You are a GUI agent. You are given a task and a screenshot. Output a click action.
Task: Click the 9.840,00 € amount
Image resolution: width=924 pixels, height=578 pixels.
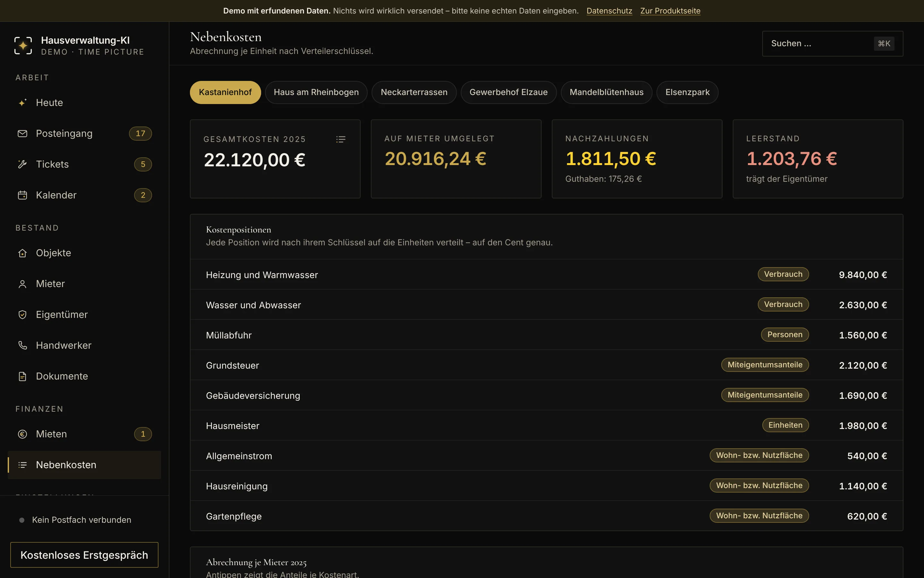pyautogui.click(x=862, y=275)
